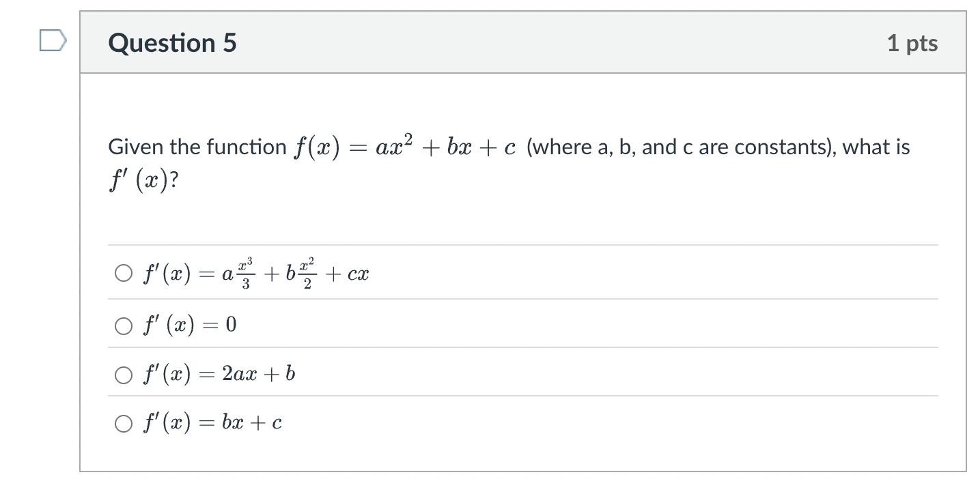980x479 pixels.
Task: Click the antiderivative answer option text
Action: (256, 272)
